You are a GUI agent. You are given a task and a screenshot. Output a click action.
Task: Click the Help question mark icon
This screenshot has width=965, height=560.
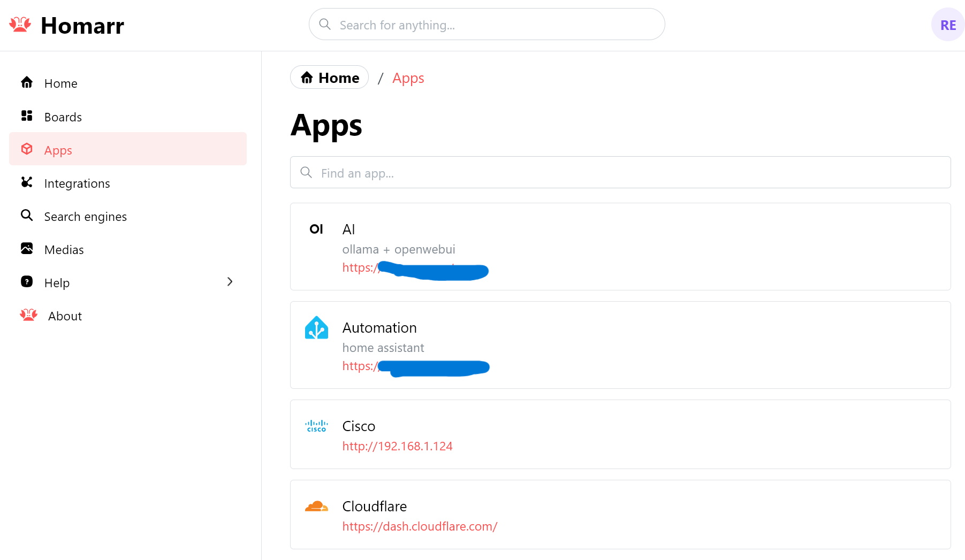27,281
